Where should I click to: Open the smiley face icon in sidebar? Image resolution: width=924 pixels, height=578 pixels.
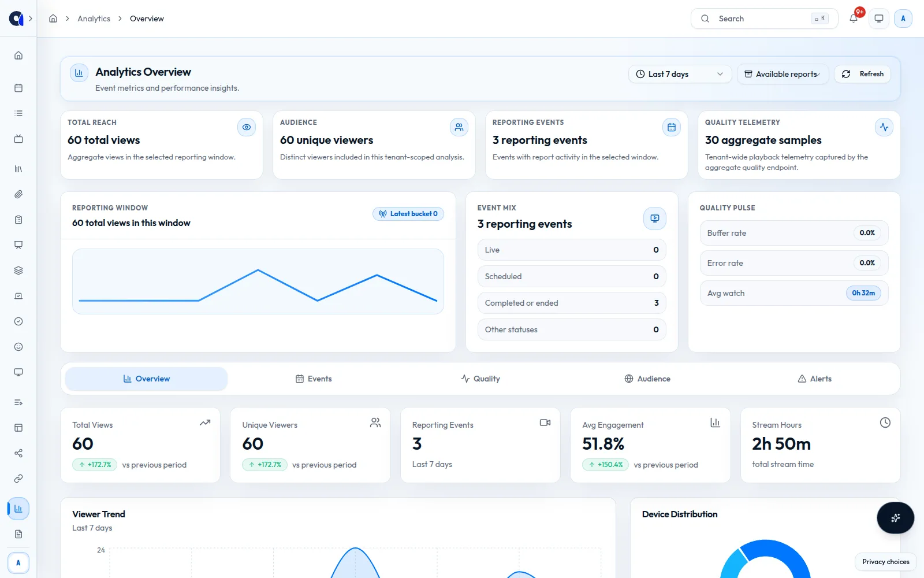coord(18,347)
